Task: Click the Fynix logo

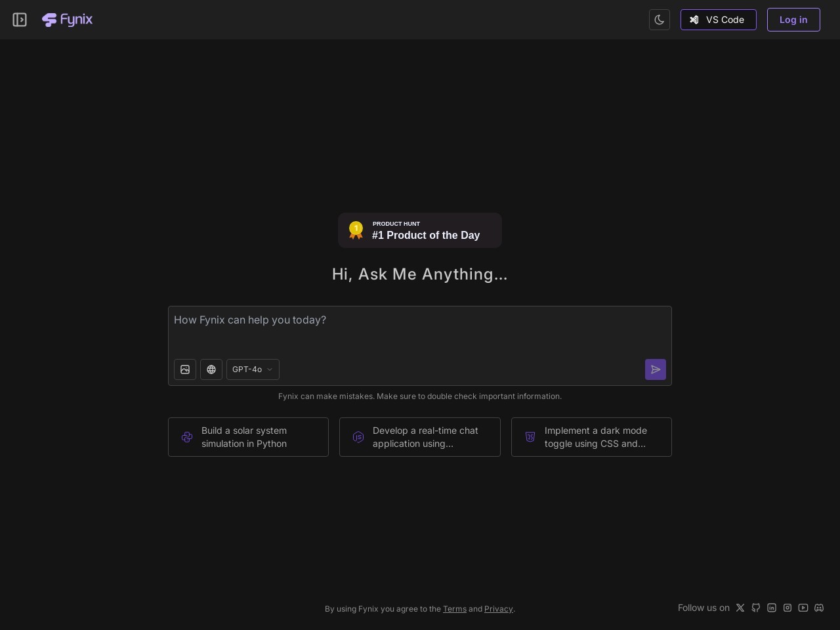Action: point(67,20)
